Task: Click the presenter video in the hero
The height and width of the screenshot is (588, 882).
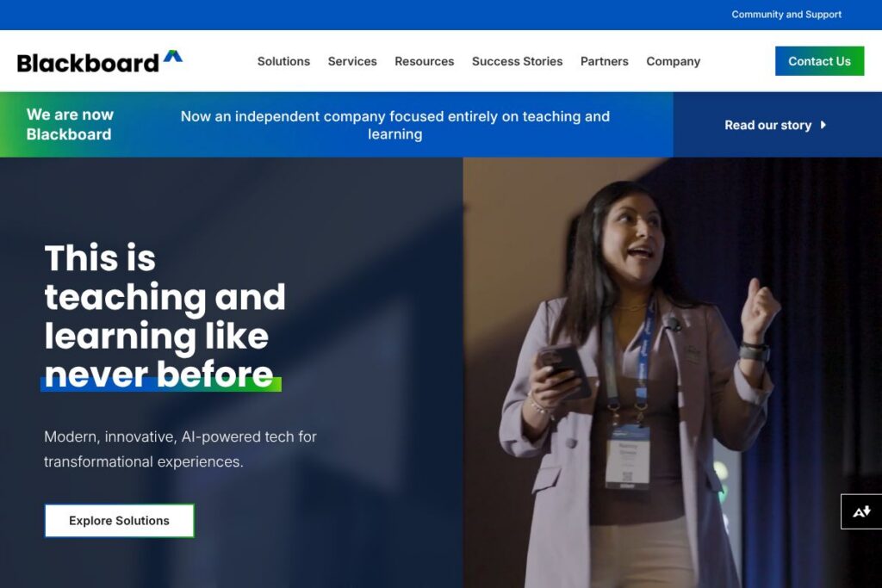Action: click(672, 373)
